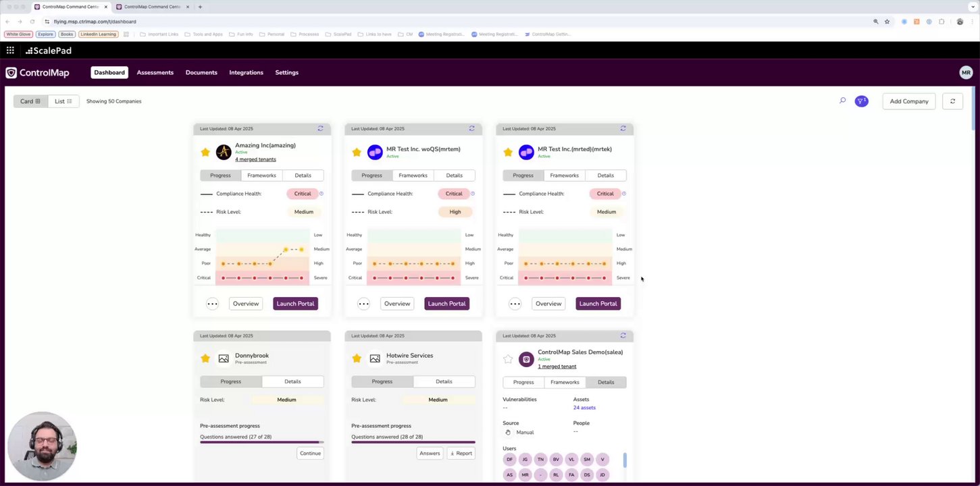The width and height of the screenshot is (980, 486).
Task: Switch to List view
Action: [63, 101]
